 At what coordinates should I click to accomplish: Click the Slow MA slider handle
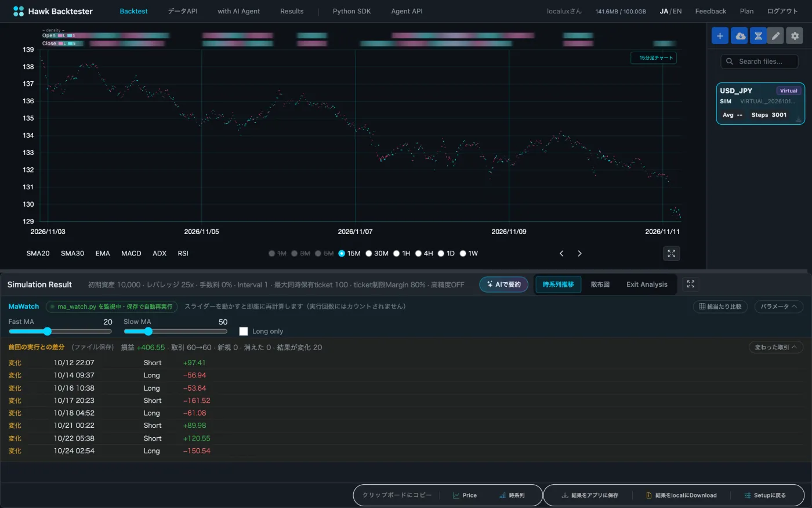click(x=148, y=332)
